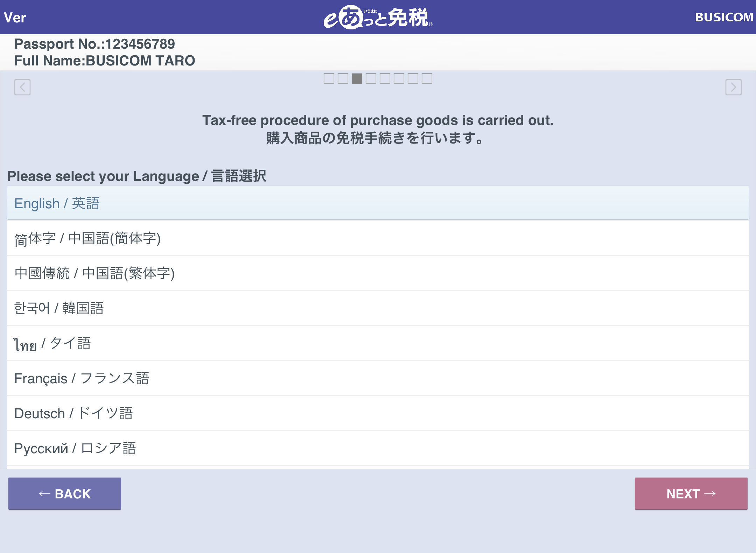Select the second progress step square

[343, 79]
